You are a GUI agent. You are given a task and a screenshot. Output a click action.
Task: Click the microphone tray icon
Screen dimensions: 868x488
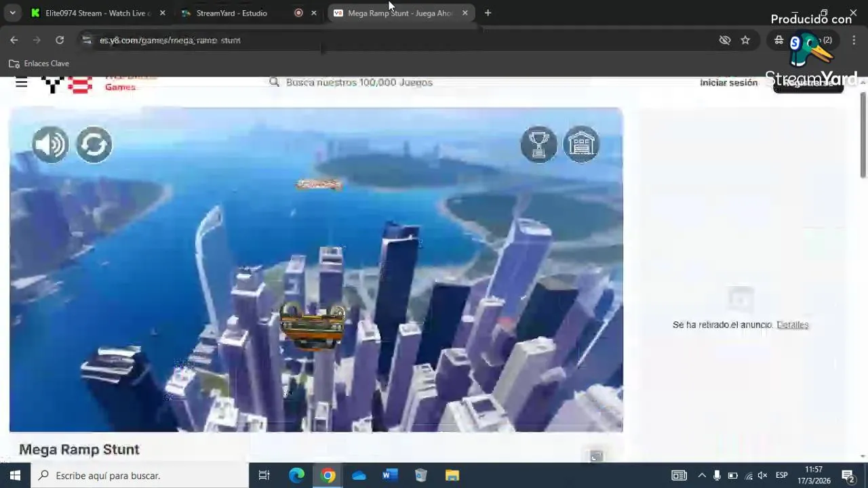(717, 475)
